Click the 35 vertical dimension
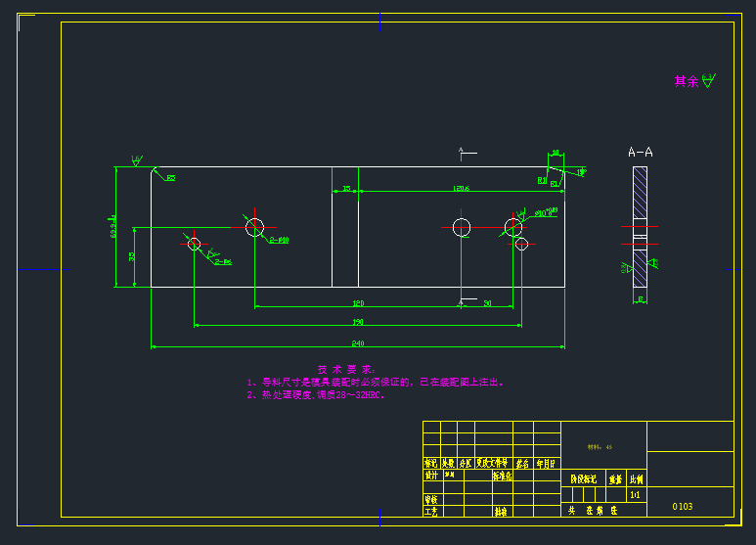Screen dimensions: 756x545 132,256
